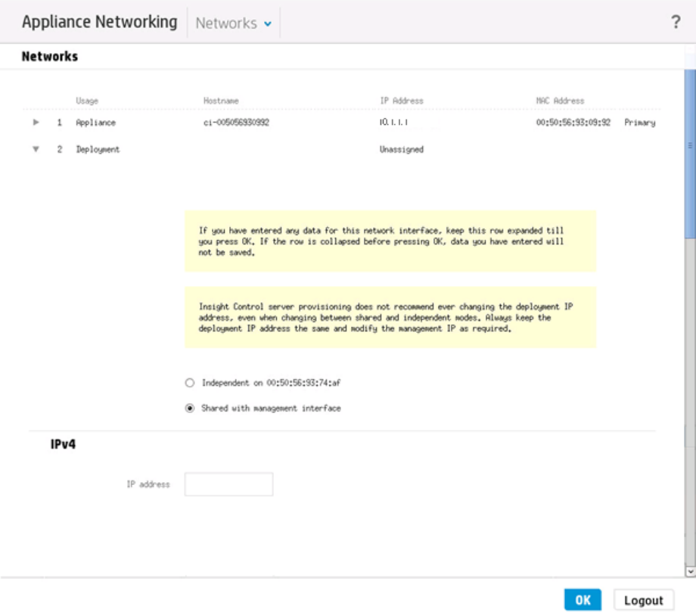Select Shared with management interface option
The image size is (696, 616).
pos(190,408)
